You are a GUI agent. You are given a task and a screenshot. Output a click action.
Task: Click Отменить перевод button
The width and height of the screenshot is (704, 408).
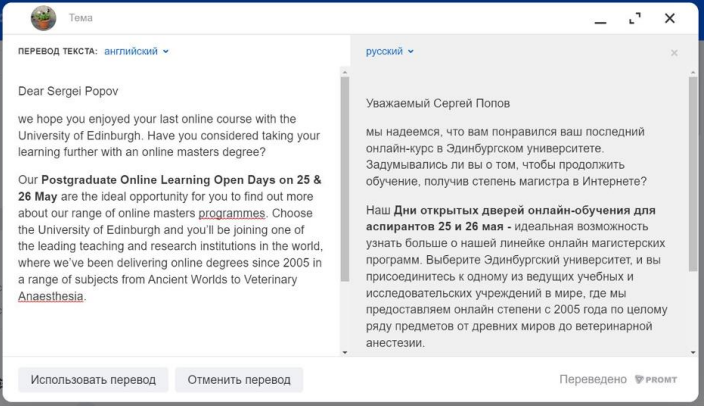point(239,380)
